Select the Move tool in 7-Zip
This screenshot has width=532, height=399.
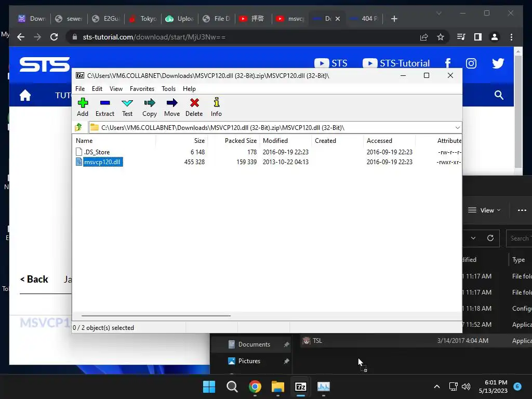pyautogui.click(x=172, y=107)
